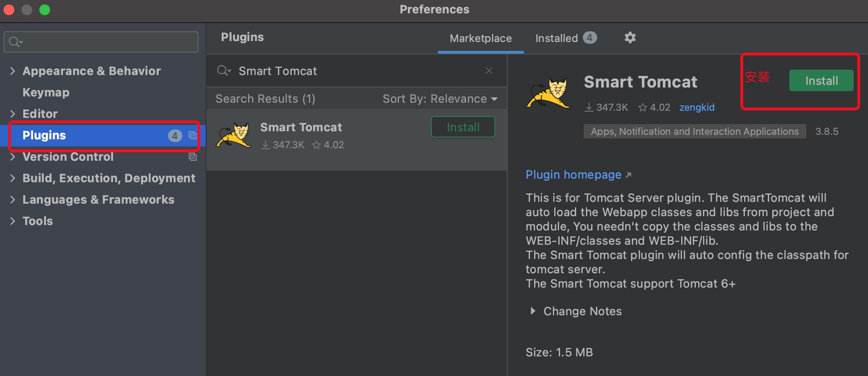
Task: Expand the Editor settings section
Action: click(13, 114)
